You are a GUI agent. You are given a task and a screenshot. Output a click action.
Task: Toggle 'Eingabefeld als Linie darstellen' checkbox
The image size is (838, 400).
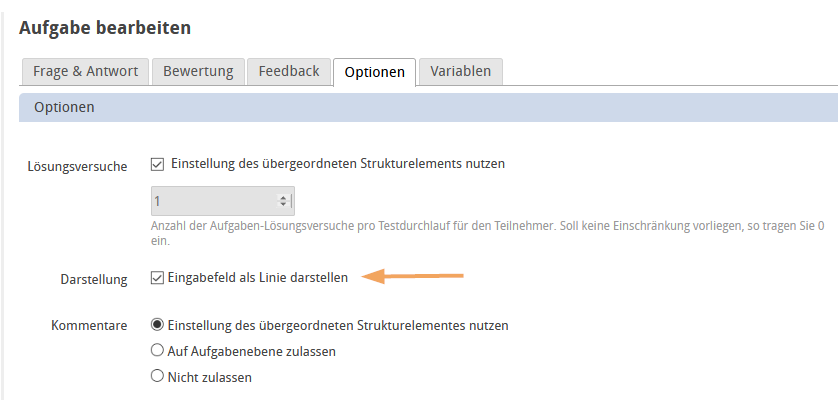tap(157, 278)
